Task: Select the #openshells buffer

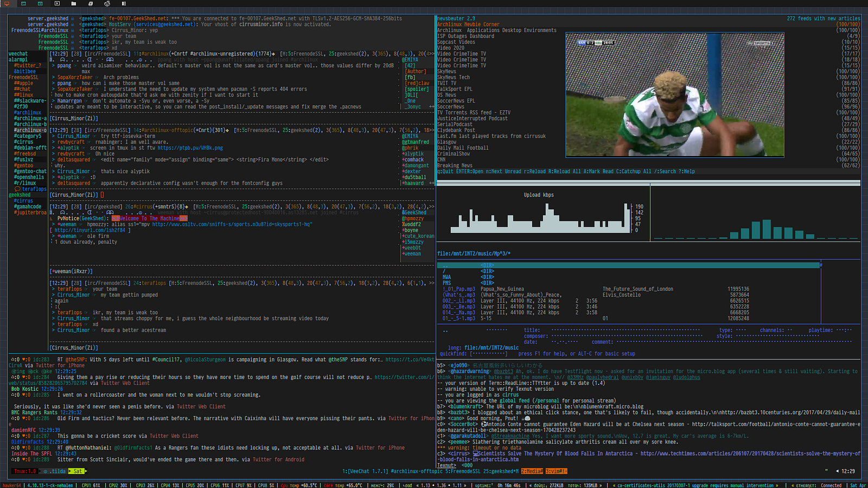Action: click(x=29, y=177)
